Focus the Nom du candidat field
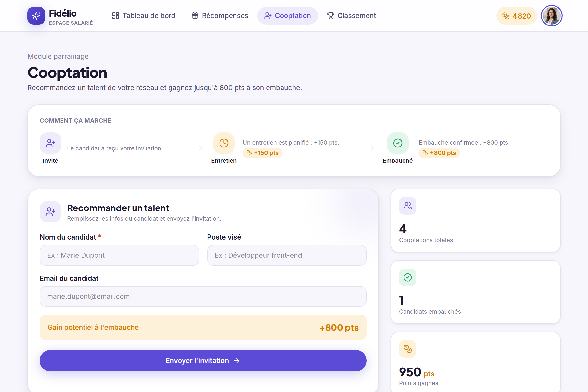The height and width of the screenshot is (392, 588). tap(120, 255)
